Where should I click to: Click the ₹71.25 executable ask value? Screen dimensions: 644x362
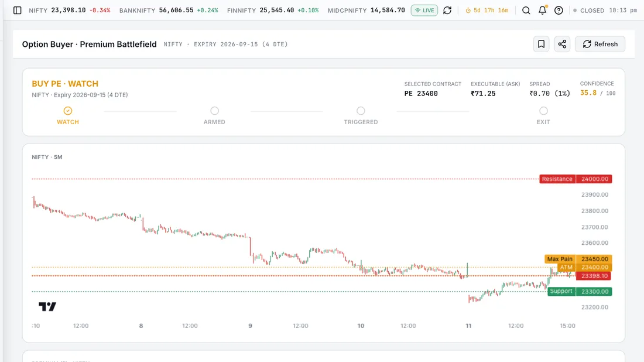(x=483, y=93)
